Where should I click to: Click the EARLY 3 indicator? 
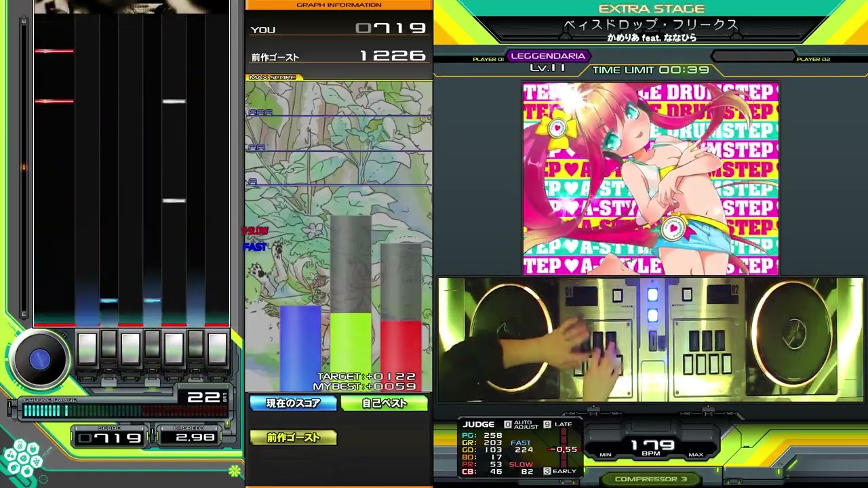click(560, 471)
